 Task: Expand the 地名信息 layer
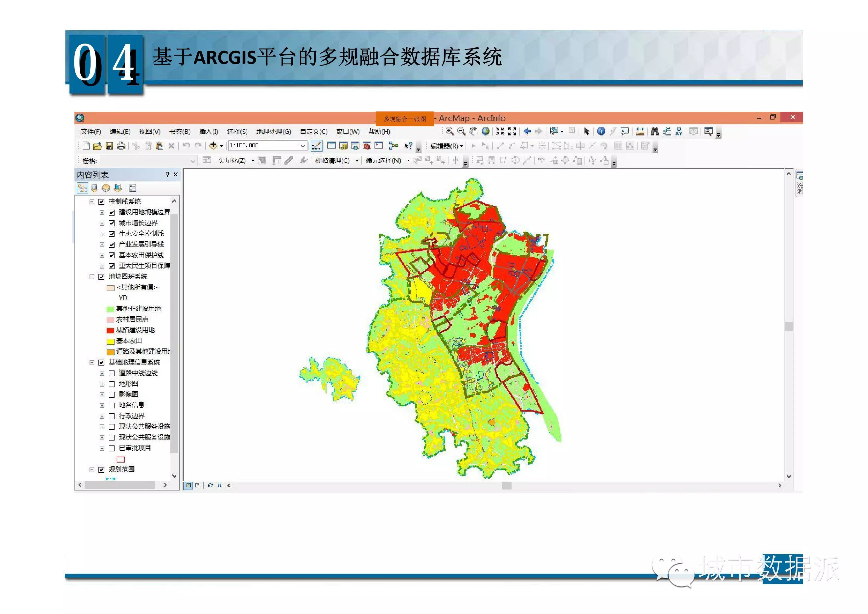(x=102, y=406)
